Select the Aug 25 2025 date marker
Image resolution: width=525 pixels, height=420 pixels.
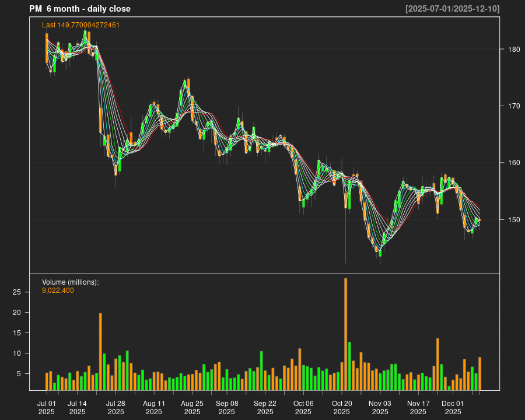[x=192, y=407]
